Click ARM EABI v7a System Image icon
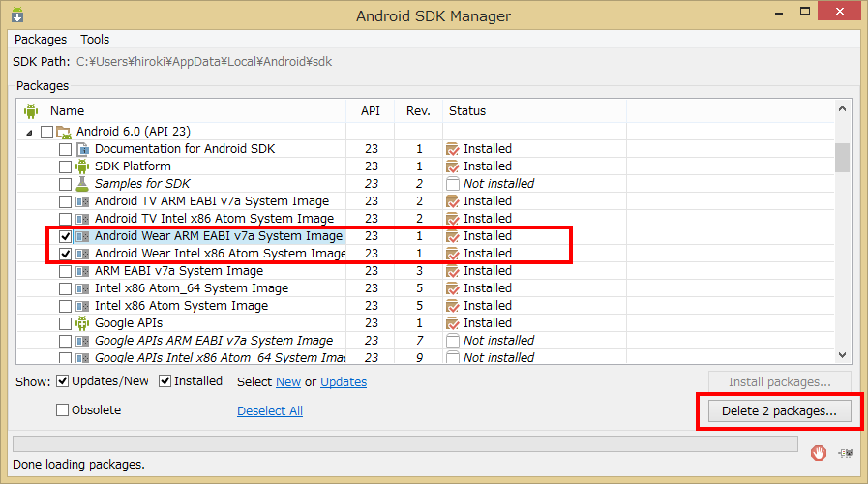The width and height of the screenshot is (868, 484). click(x=82, y=271)
